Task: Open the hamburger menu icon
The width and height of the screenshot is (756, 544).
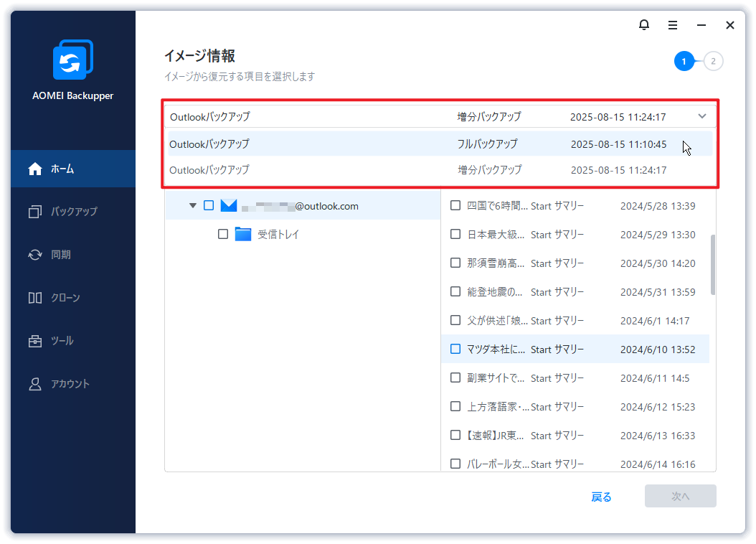Action: click(673, 25)
